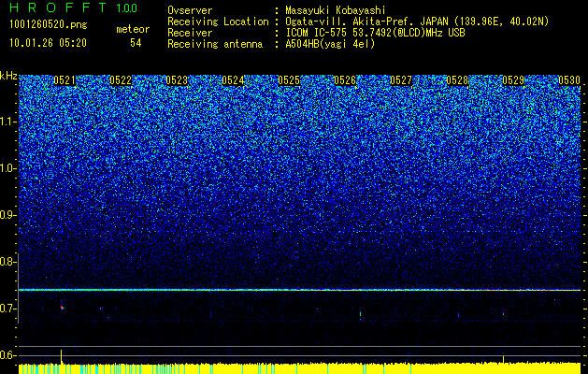Click the 0527 time marker

tap(401, 80)
